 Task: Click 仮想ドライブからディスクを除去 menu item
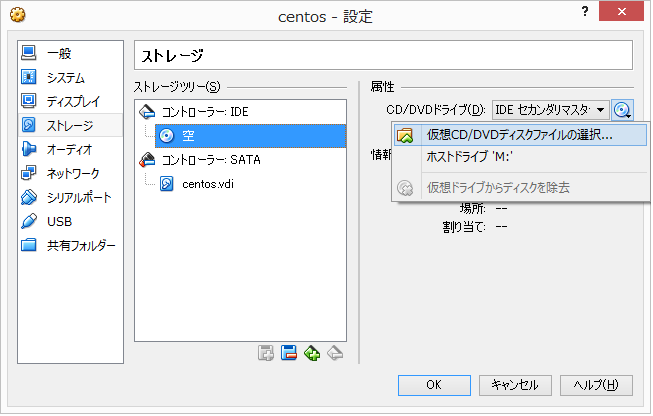coord(521,187)
